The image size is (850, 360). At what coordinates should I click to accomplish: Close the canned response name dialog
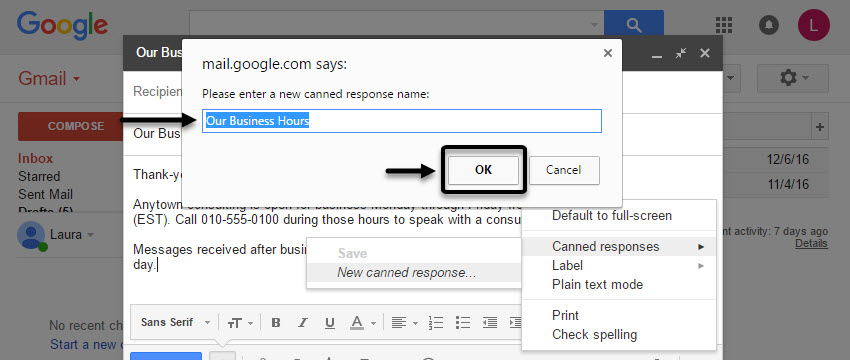(x=608, y=53)
